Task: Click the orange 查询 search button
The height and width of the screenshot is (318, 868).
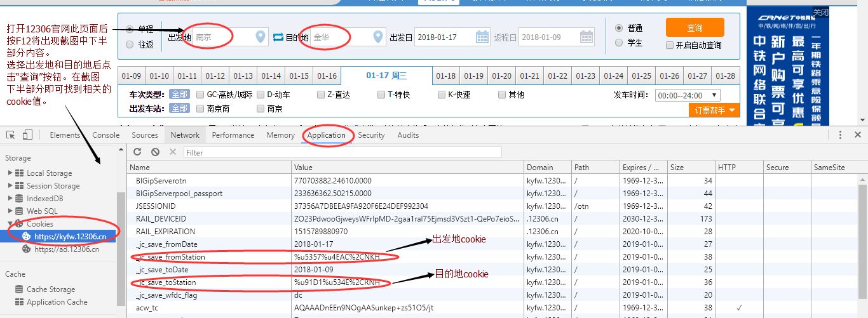Action: 695,27
